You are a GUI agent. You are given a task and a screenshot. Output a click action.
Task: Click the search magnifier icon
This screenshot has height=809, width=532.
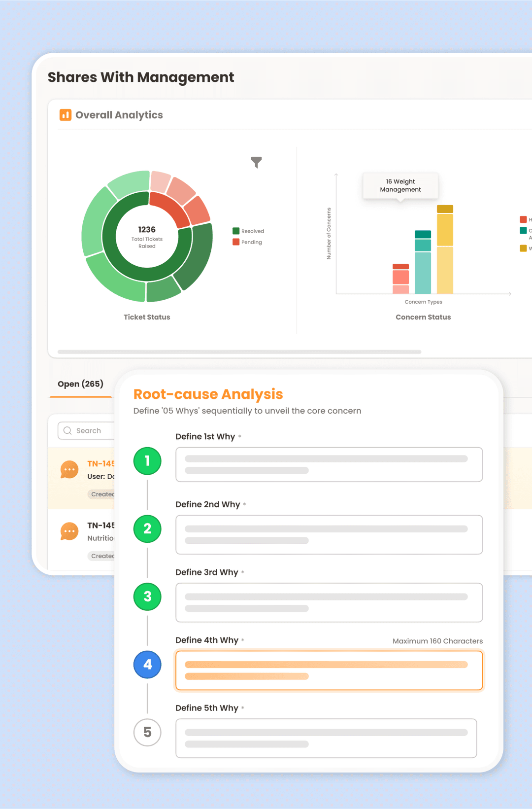pos(68,430)
